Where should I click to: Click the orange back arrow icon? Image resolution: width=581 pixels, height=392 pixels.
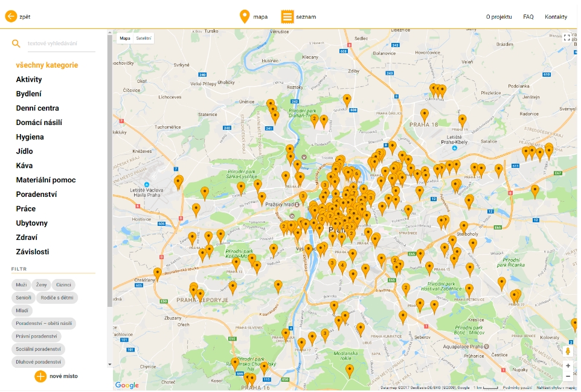11,16
